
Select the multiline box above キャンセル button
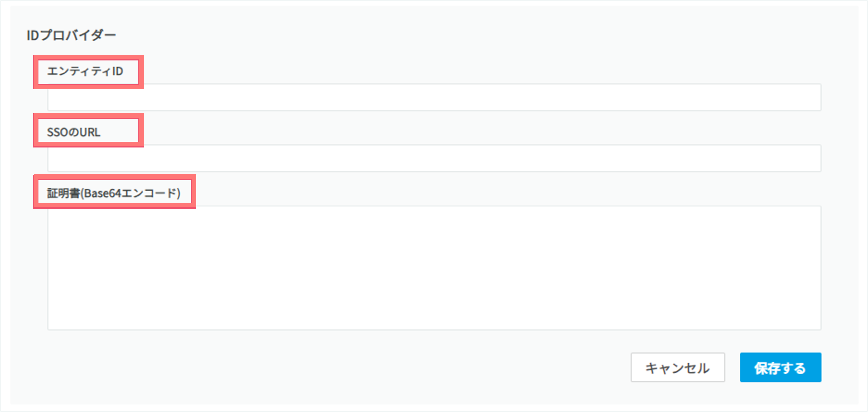click(x=434, y=268)
